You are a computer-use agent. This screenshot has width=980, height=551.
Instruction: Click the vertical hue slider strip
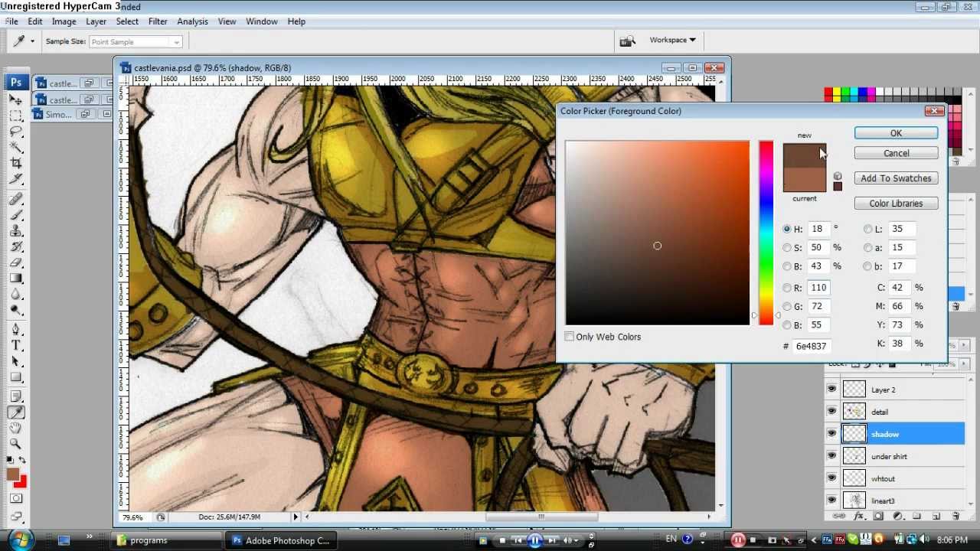coord(766,233)
